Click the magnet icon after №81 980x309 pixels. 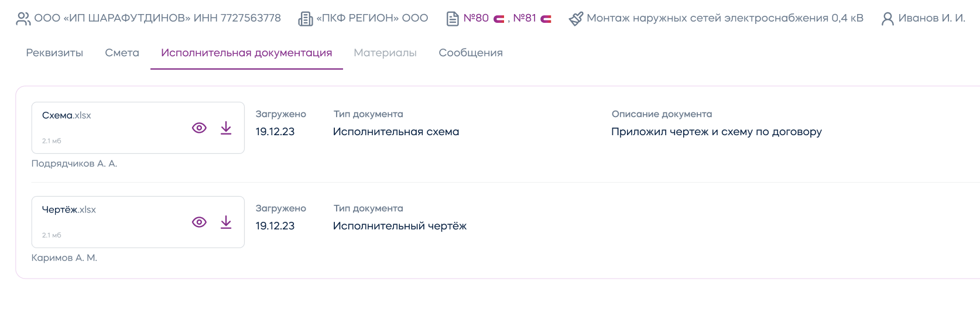546,19
